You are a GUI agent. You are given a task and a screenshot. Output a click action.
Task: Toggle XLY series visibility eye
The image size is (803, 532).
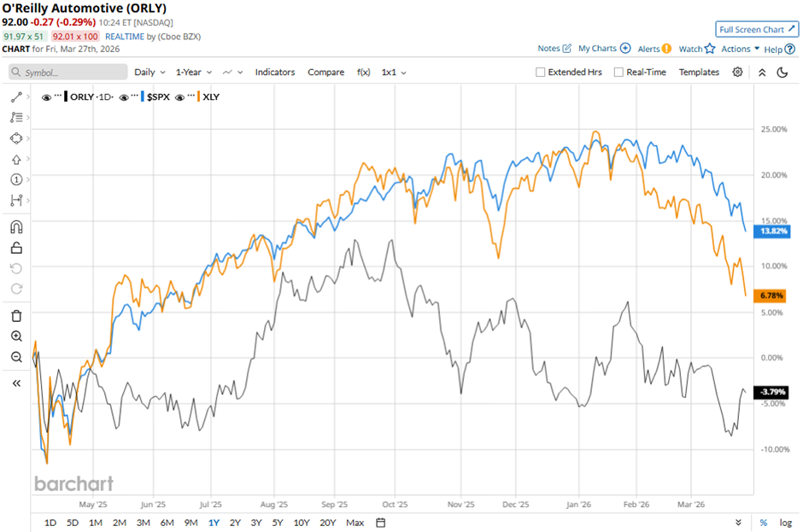(179, 97)
